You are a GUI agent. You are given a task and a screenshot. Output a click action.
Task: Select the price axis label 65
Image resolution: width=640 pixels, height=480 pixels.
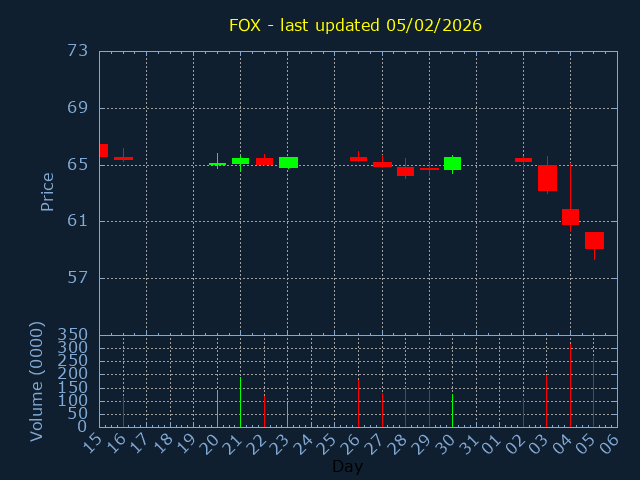pyautogui.click(x=78, y=165)
